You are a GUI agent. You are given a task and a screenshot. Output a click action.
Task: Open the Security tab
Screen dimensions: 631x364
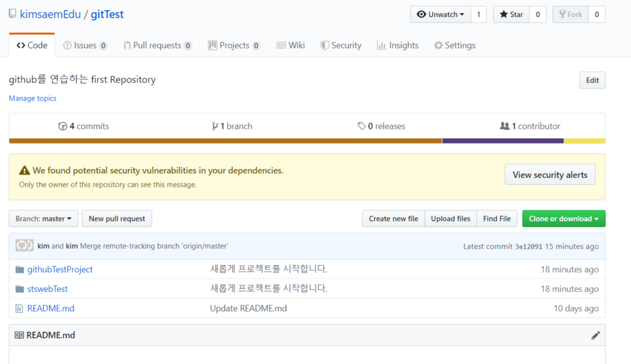point(341,45)
